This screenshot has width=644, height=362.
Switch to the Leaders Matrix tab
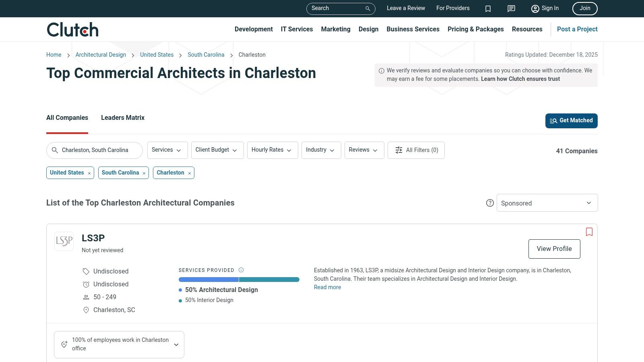coord(122,117)
